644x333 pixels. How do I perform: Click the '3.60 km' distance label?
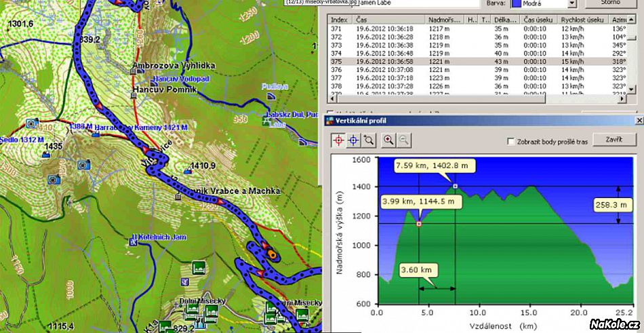418,271
